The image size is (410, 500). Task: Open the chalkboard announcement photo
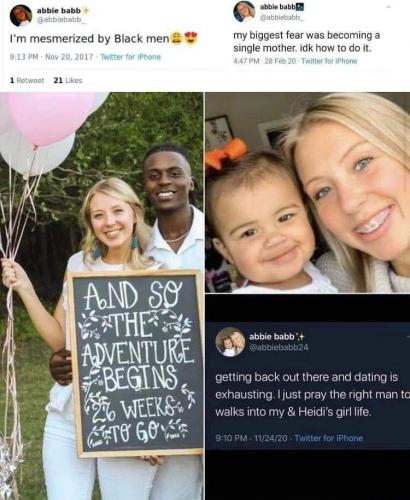coord(101,296)
